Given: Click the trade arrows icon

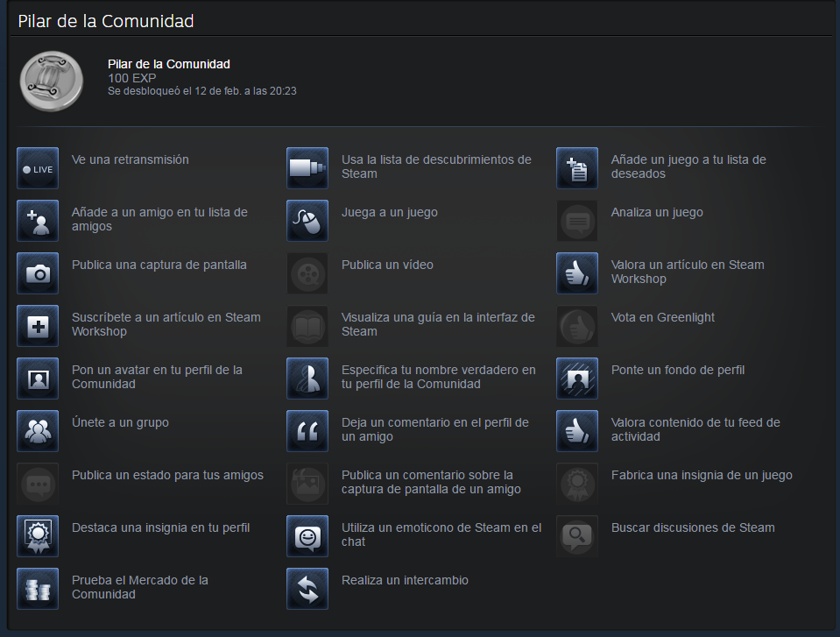Looking at the screenshot, I should 307,589.
